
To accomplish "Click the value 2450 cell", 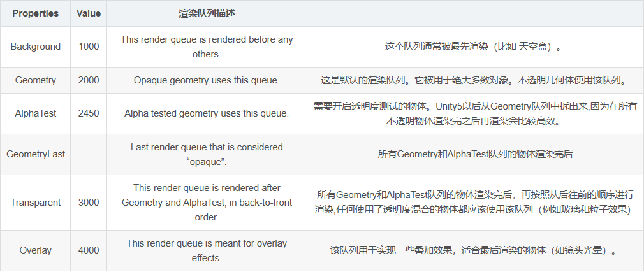I will [88, 113].
